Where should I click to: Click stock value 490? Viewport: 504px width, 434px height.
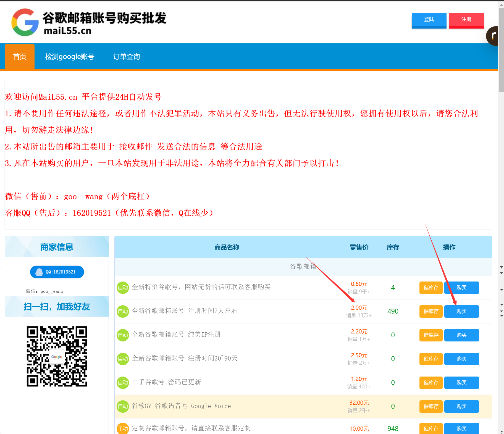(393, 311)
